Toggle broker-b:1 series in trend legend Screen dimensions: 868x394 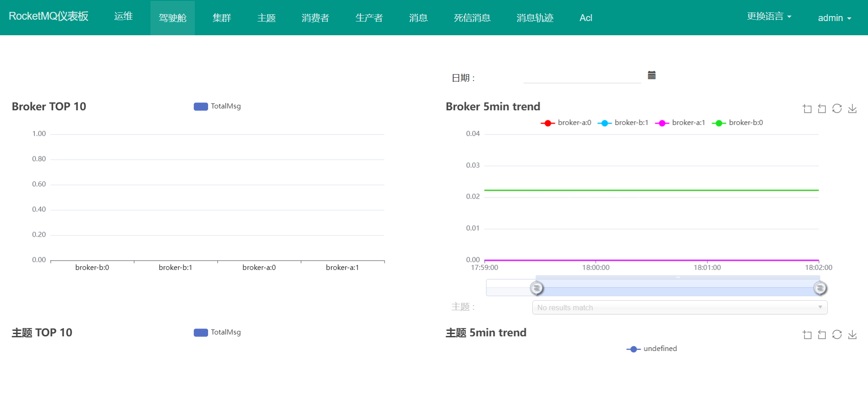pyautogui.click(x=623, y=123)
